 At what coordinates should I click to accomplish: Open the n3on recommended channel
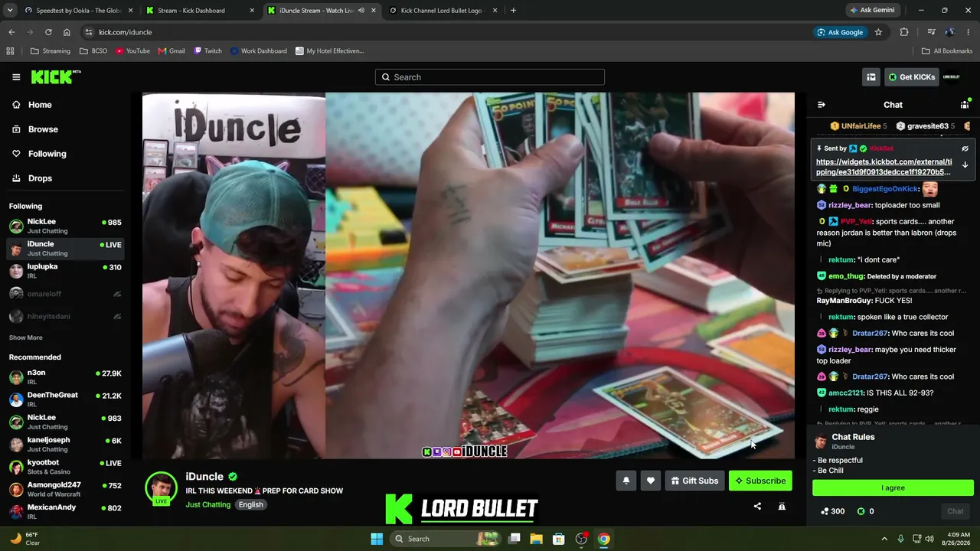[66, 377]
